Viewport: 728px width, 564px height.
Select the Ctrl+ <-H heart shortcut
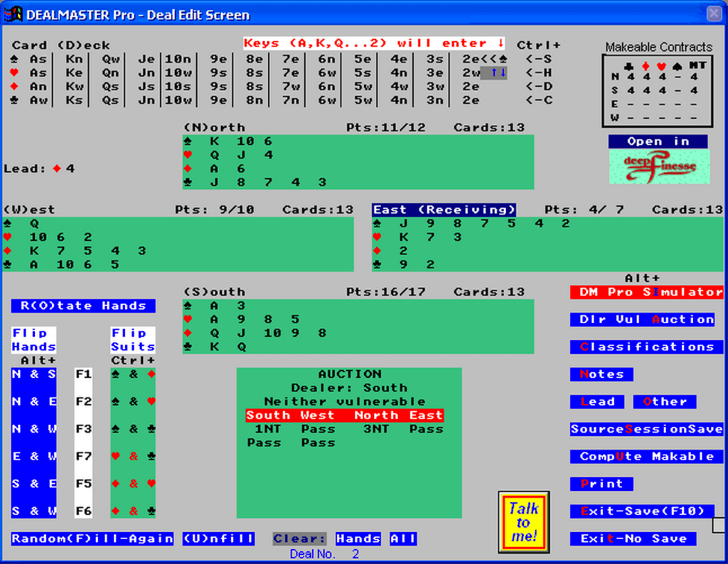539,73
